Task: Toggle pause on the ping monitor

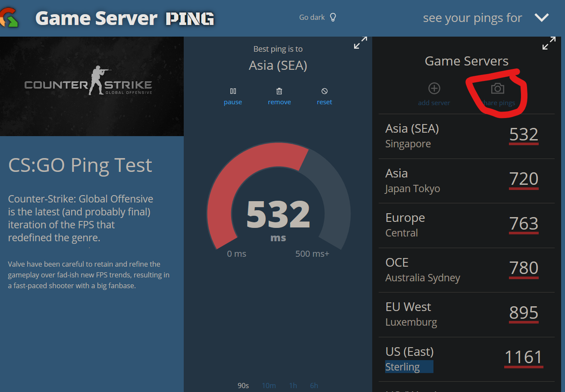Action: (x=232, y=96)
